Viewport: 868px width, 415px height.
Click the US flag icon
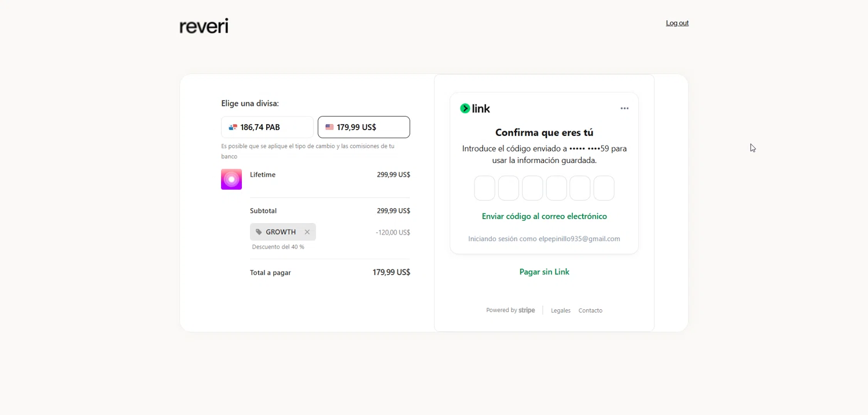coord(329,127)
